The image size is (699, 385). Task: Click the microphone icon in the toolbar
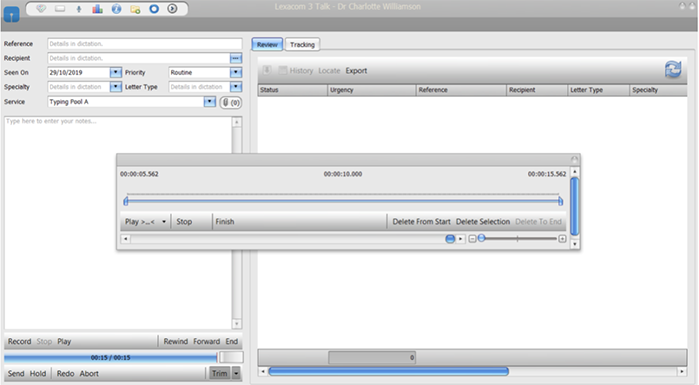79,9
